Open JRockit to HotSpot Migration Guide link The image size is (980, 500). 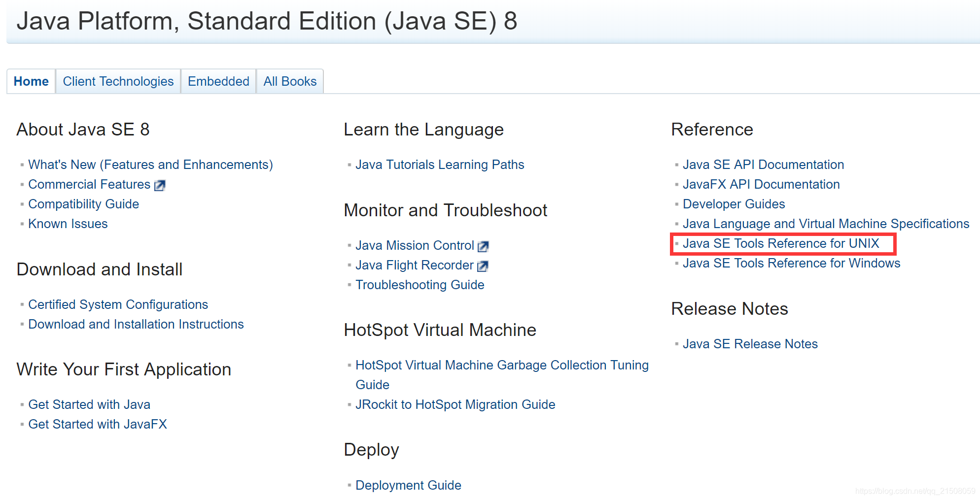pos(455,404)
